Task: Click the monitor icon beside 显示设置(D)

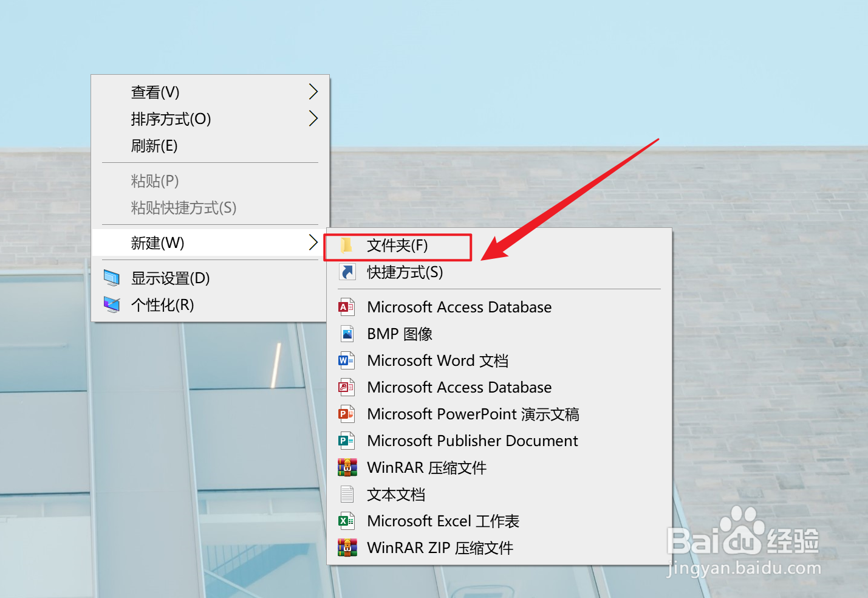Action: pyautogui.click(x=112, y=278)
